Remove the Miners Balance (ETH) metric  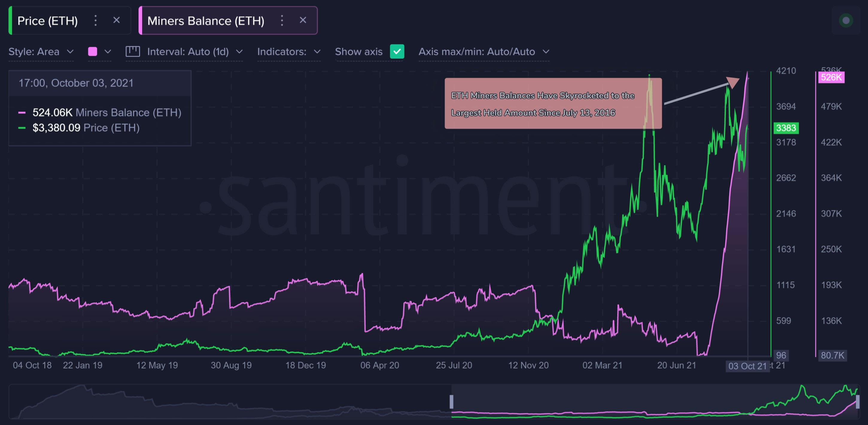pyautogui.click(x=303, y=20)
